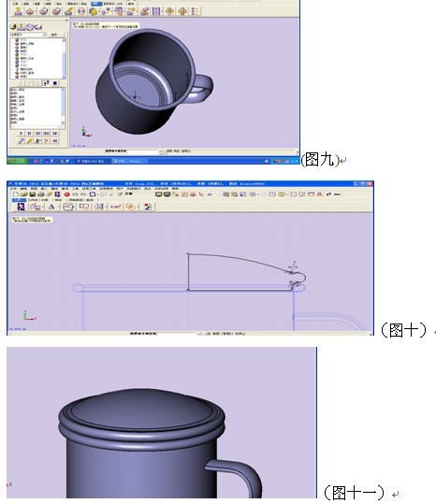Click the step-to-end button beside the play button

click(x=30, y=133)
